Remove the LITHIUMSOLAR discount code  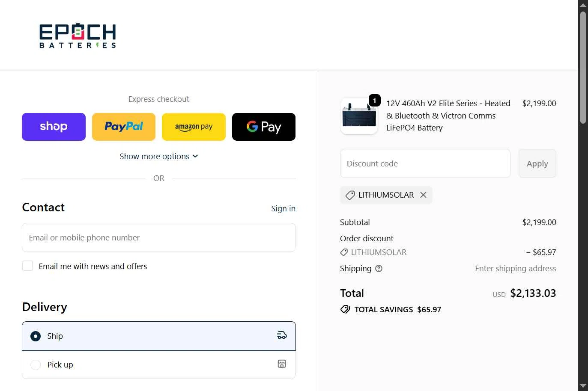pyautogui.click(x=423, y=195)
